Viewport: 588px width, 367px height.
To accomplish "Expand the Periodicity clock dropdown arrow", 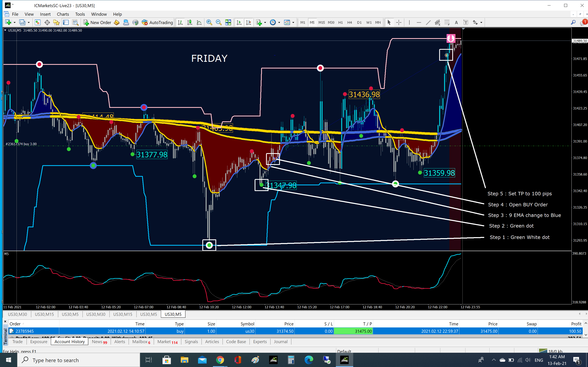I will pyautogui.click(x=279, y=23).
